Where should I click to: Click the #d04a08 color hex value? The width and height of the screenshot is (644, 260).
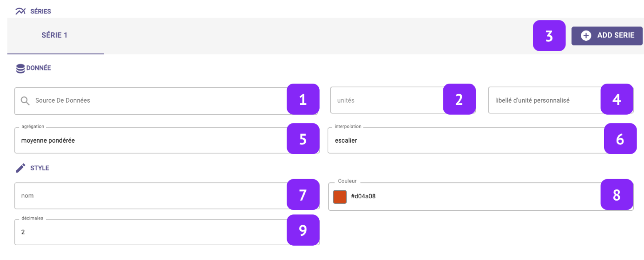(363, 196)
